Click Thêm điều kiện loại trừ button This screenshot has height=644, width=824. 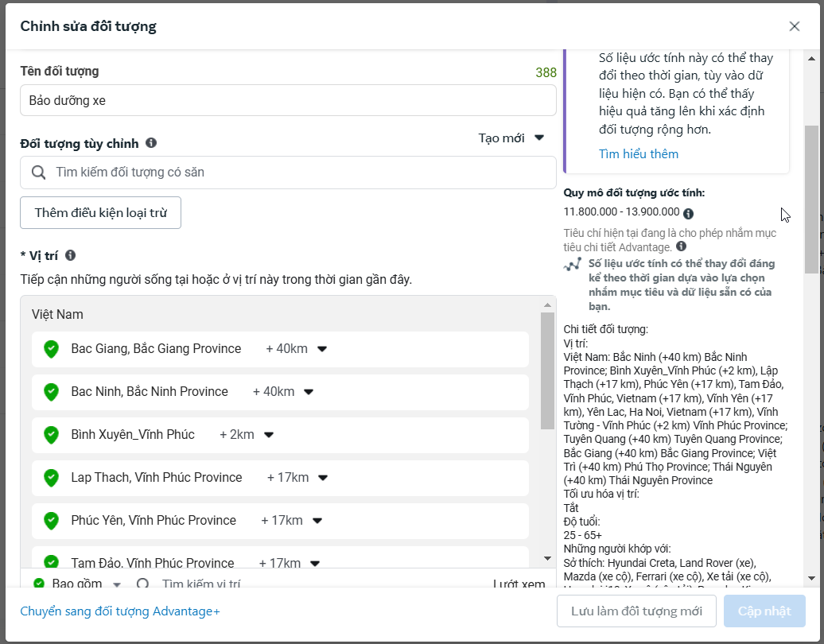pyautogui.click(x=100, y=213)
